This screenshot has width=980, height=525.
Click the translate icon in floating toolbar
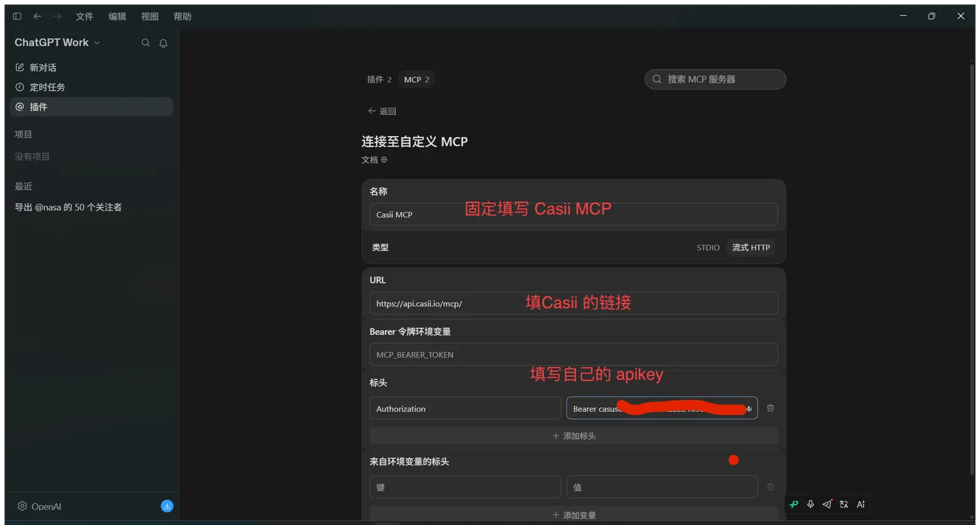(844, 504)
